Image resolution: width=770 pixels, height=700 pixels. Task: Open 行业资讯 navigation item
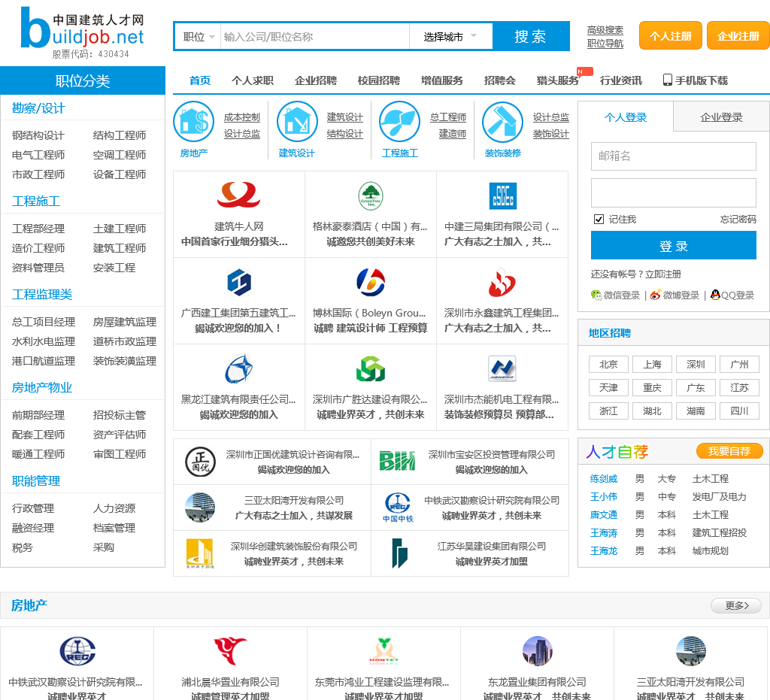click(620, 80)
